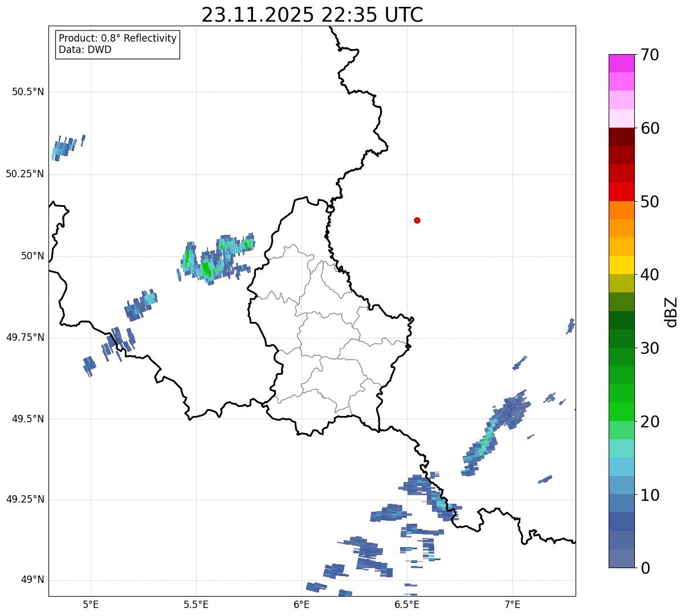Click the bright red colorbar swatch at 50
Viewport: 685px width, 616px height.
point(621,192)
